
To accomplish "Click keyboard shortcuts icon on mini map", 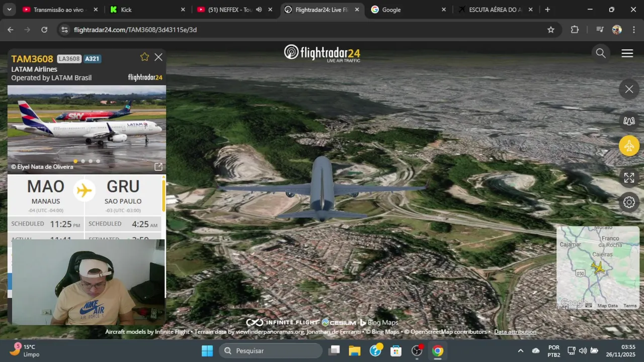I will (x=588, y=305).
